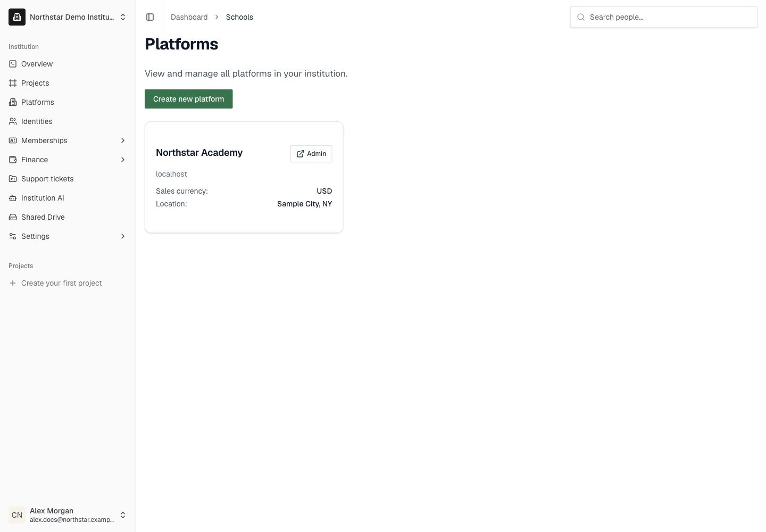This screenshot has width=766, height=532.
Task: Open Overview in the sidebar
Action: (68, 64)
